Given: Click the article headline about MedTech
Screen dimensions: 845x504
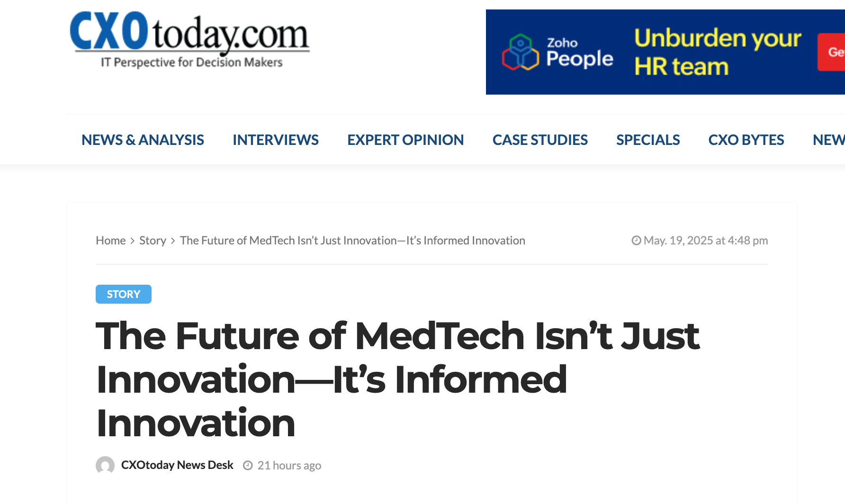Looking at the screenshot, I should tap(398, 379).
